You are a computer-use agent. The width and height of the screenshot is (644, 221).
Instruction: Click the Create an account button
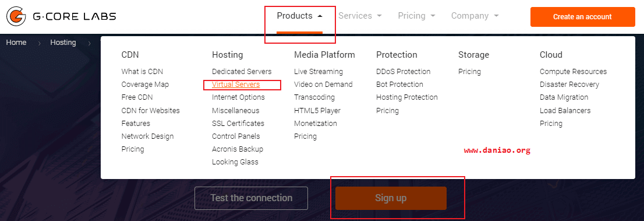point(582,17)
